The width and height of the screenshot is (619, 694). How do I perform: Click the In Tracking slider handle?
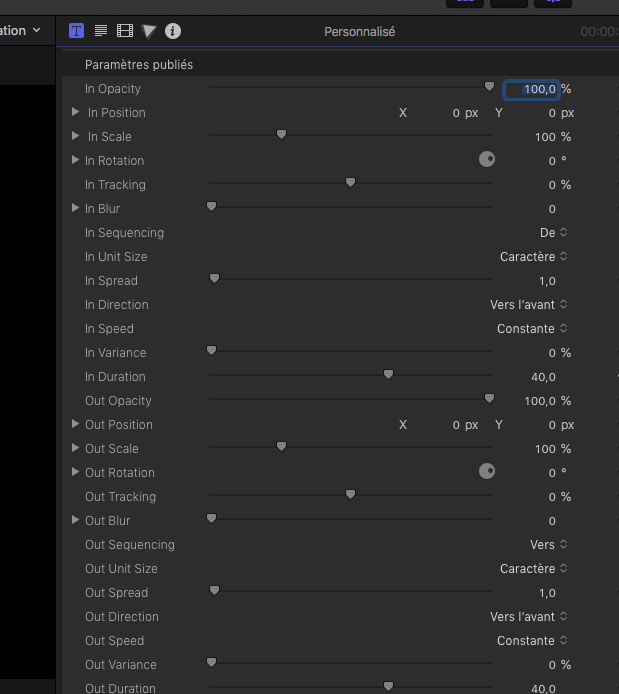[350, 183]
